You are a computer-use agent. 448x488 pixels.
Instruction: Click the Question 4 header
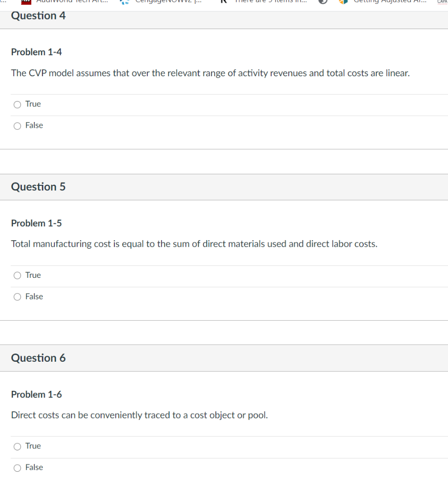pyautogui.click(x=38, y=15)
